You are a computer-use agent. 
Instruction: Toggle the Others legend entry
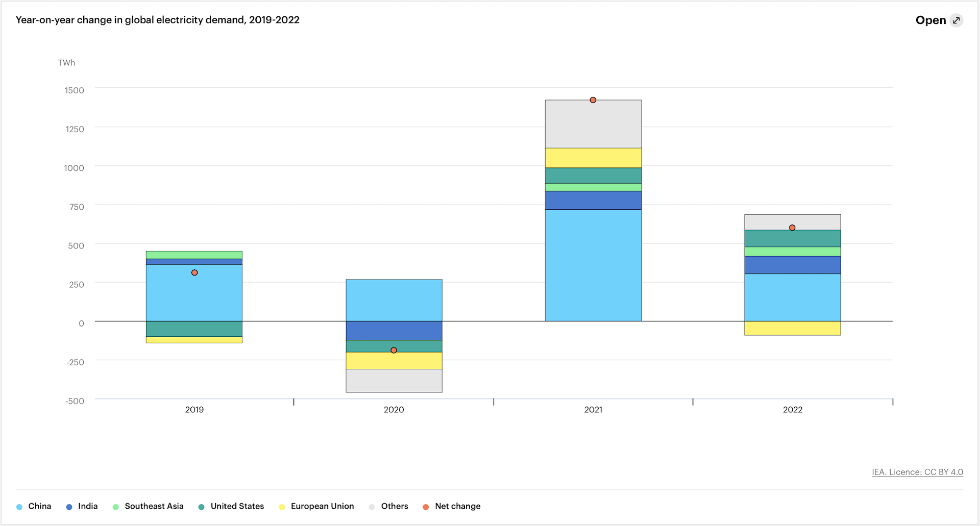(388, 506)
